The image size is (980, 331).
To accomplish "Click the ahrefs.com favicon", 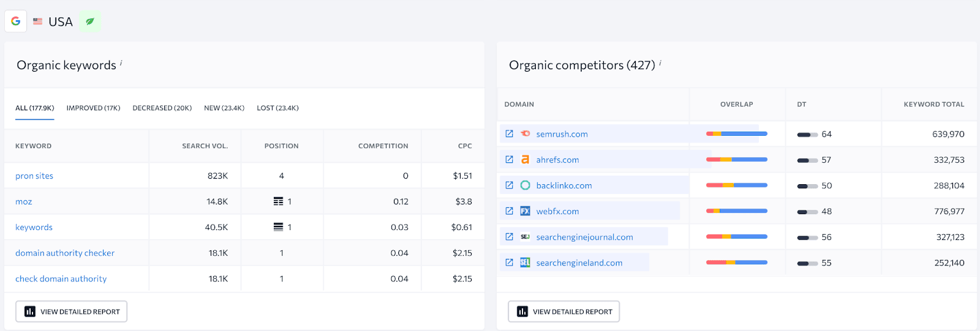I will 525,159.
